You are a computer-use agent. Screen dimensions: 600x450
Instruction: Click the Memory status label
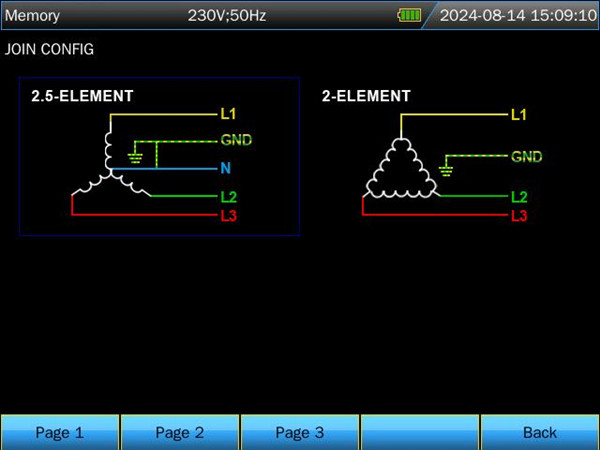click(x=32, y=16)
